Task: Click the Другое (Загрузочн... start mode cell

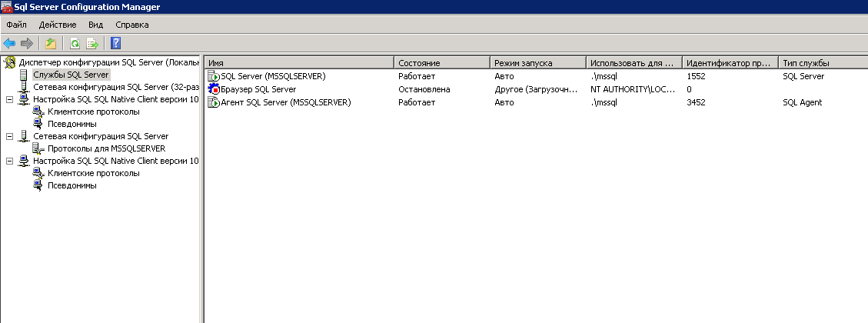Action: tap(536, 89)
